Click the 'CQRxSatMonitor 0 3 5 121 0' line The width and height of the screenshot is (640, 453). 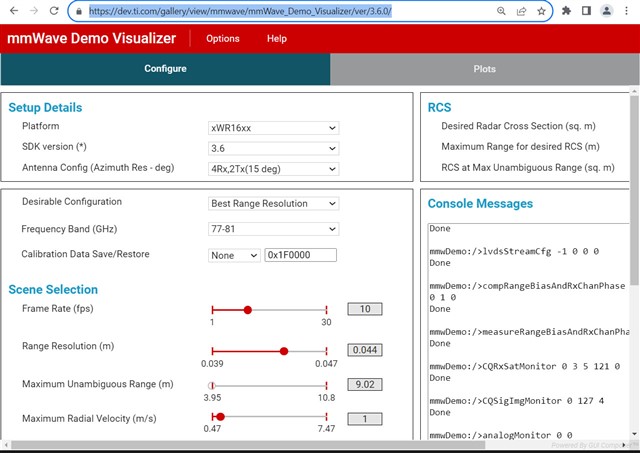(x=524, y=366)
